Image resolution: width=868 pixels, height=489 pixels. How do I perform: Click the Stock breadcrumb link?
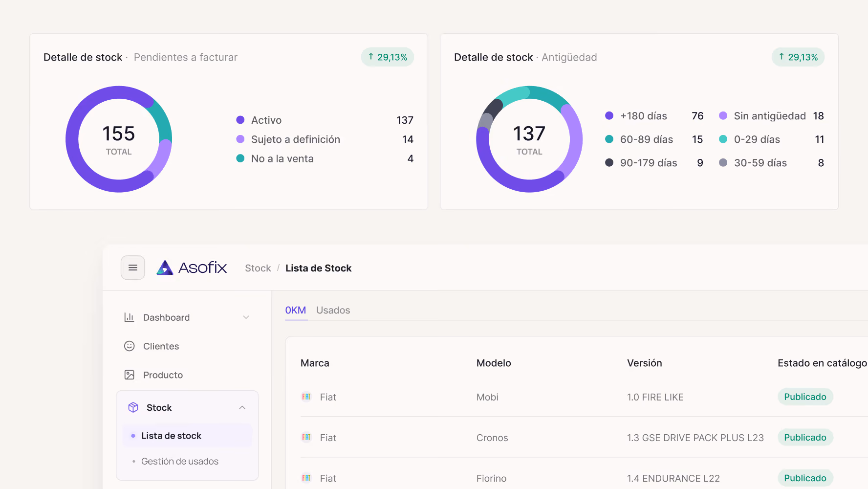pos(258,268)
